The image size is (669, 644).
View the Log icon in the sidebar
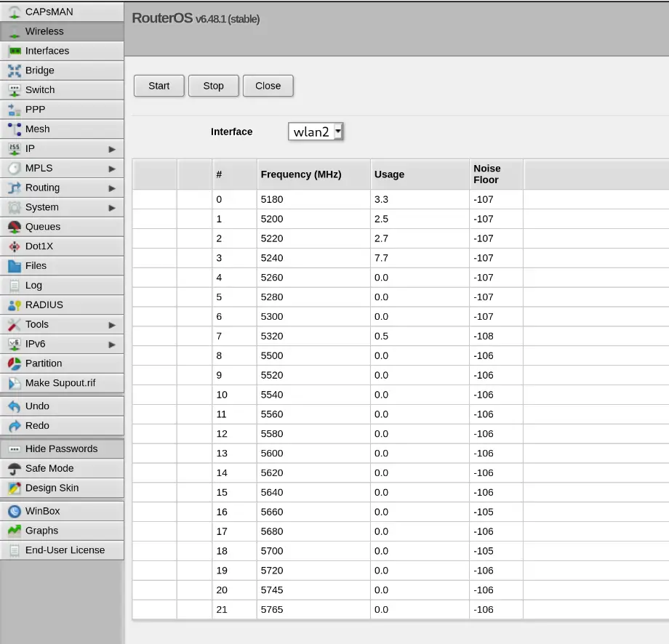point(15,286)
